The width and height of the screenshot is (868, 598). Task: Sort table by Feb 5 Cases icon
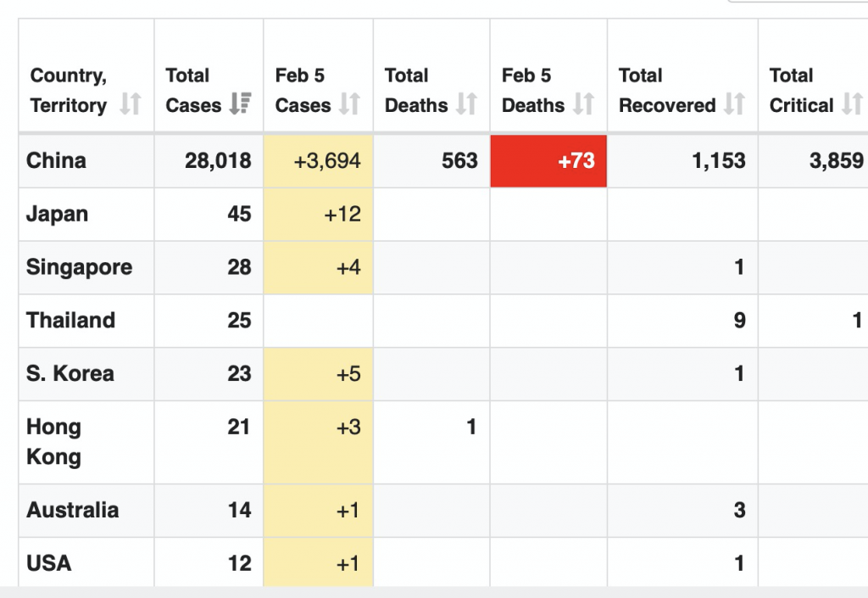[x=349, y=104]
